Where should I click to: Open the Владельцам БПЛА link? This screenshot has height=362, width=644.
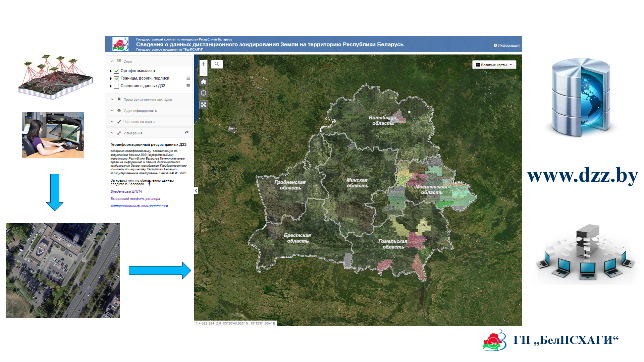click(126, 191)
